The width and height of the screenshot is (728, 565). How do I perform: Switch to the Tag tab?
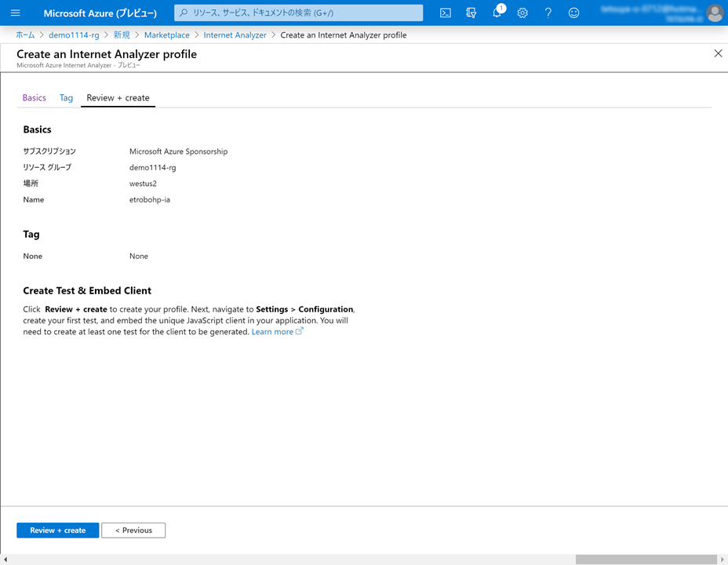(66, 98)
